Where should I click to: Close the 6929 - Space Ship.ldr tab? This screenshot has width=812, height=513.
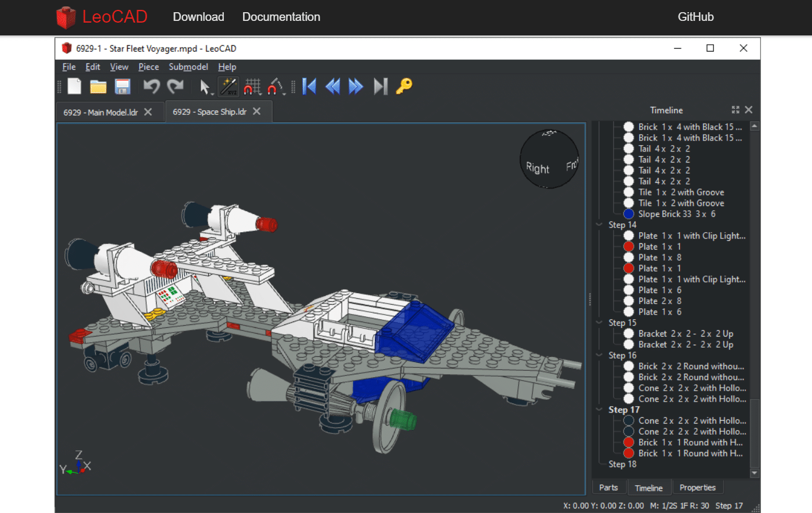pos(257,111)
